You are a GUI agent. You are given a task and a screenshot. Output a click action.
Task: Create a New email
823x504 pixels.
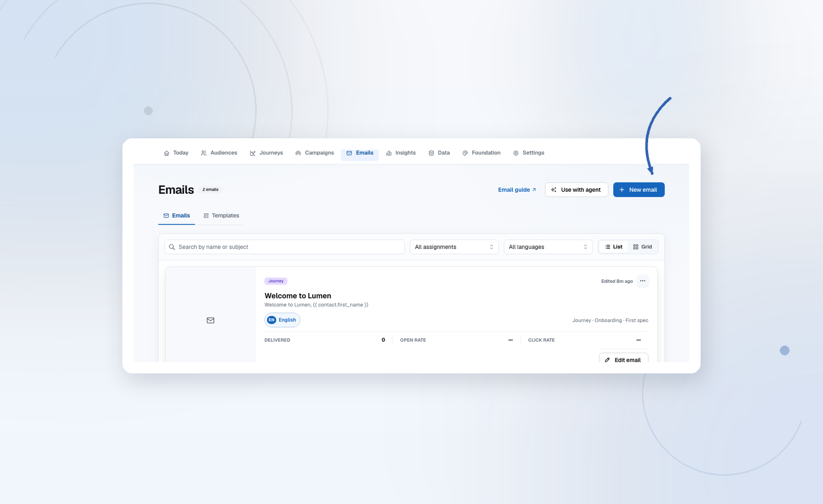(x=638, y=190)
